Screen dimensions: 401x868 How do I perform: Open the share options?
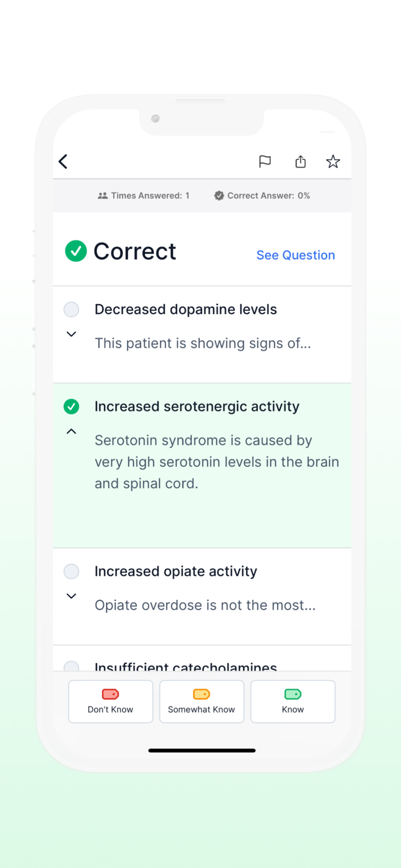(300, 161)
